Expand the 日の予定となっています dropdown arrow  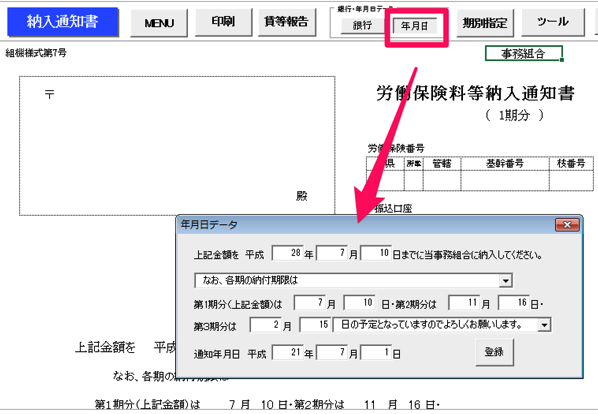[x=544, y=325]
